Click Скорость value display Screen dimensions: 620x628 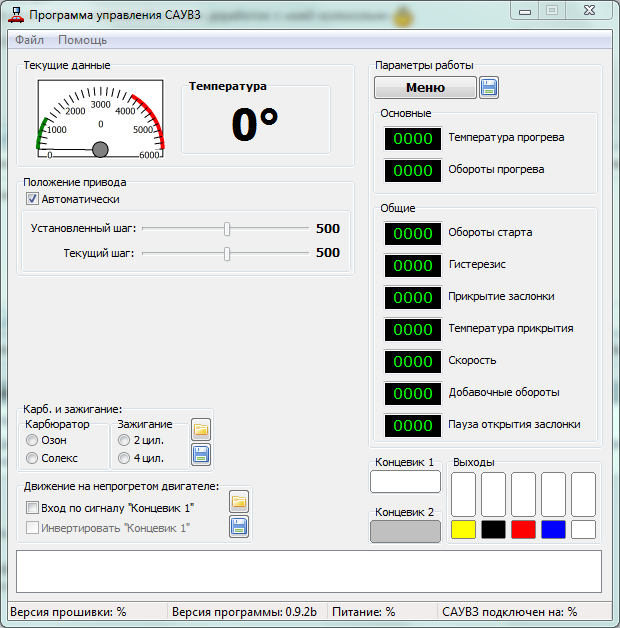(413, 362)
